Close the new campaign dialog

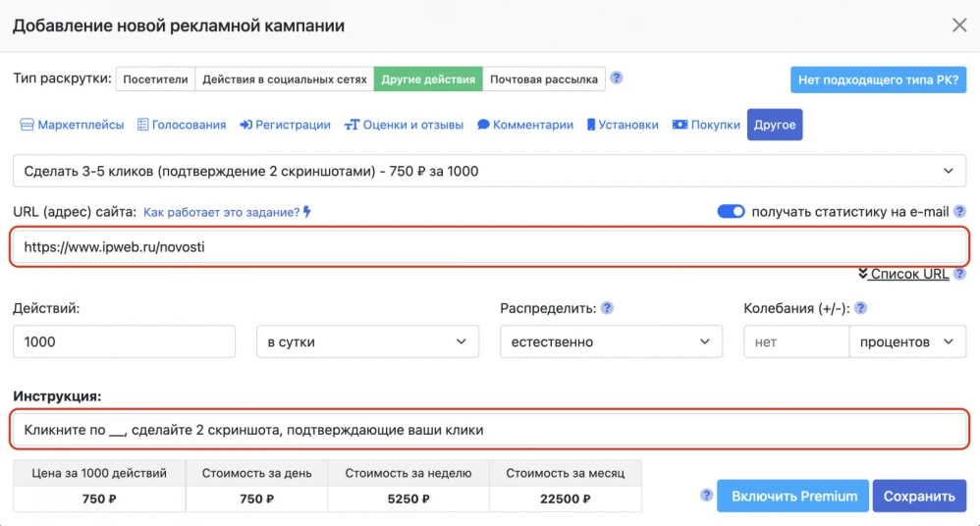click(x=959, y=26)
